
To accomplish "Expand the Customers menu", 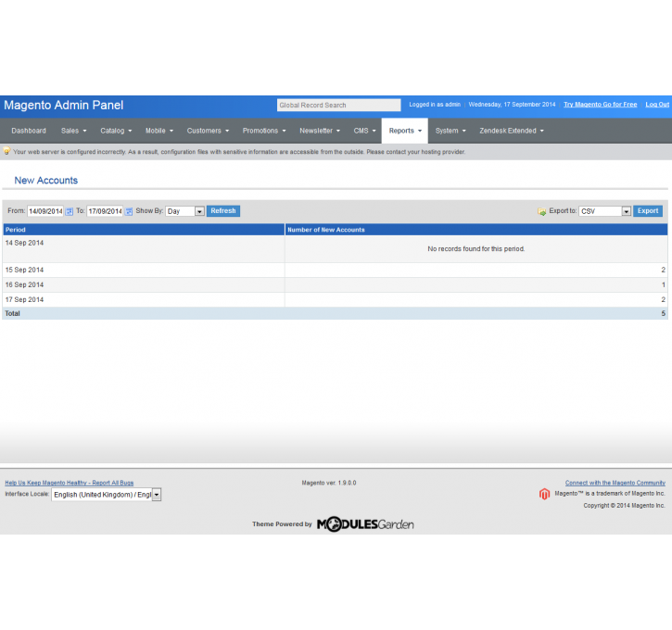I will [x=208, y=131].
